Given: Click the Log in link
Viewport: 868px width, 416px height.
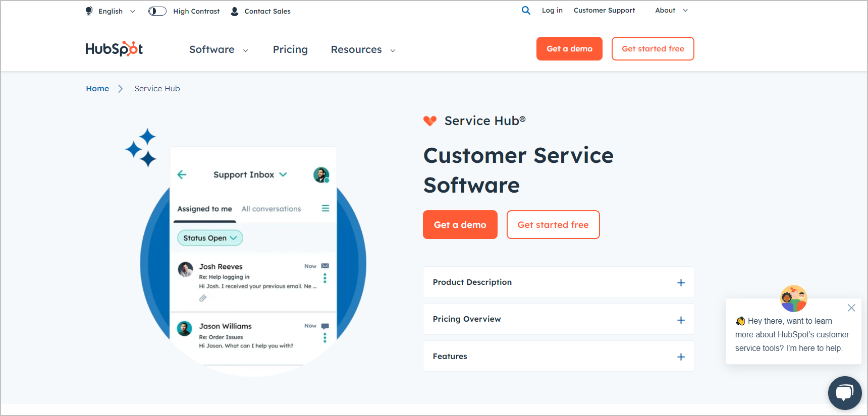Looking at the screenshot, I should (x=552, y=10).
